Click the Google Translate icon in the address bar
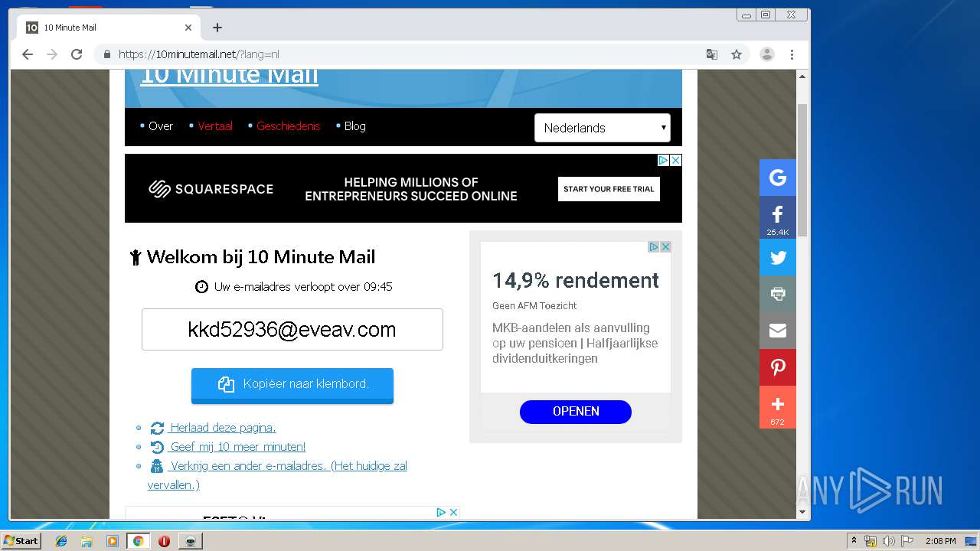 [712, 54]
